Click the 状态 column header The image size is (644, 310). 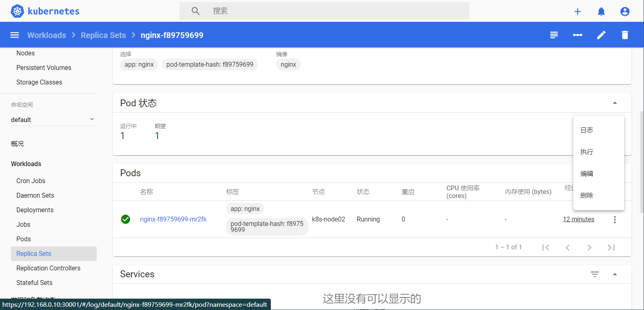363,192
